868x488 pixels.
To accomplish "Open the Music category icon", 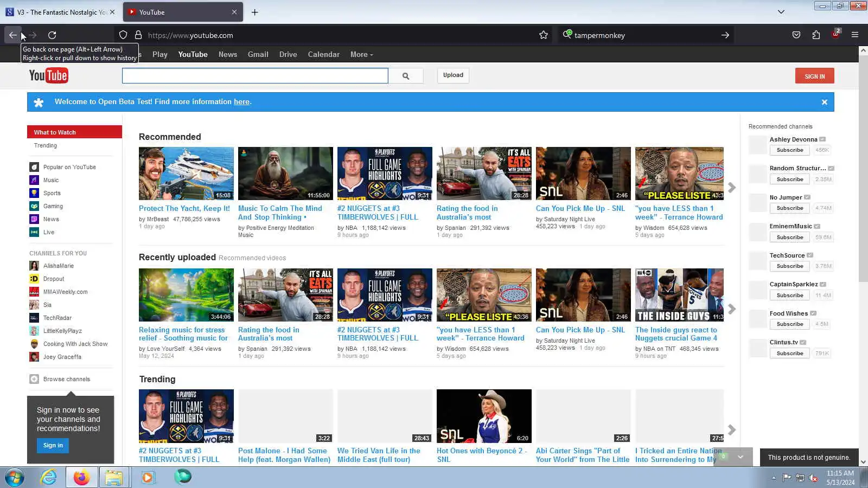I will pos(34,180).
